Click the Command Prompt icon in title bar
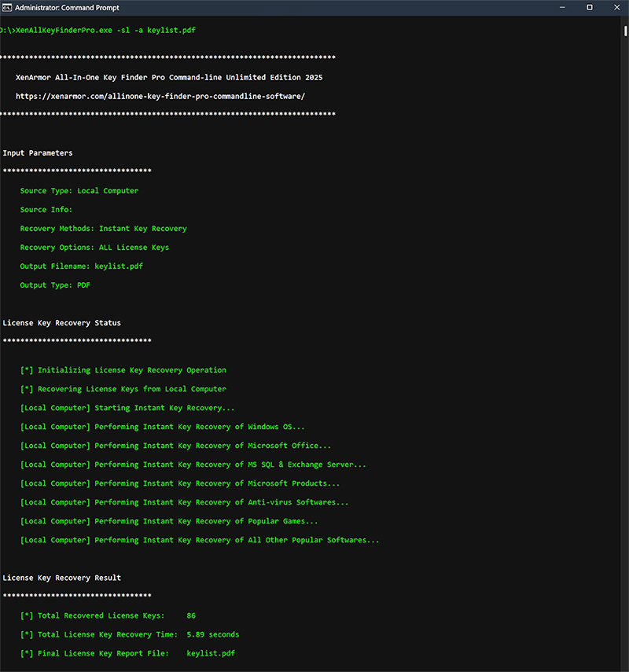Viewport: 629px width, 672px height. click(x=8, y=7)
